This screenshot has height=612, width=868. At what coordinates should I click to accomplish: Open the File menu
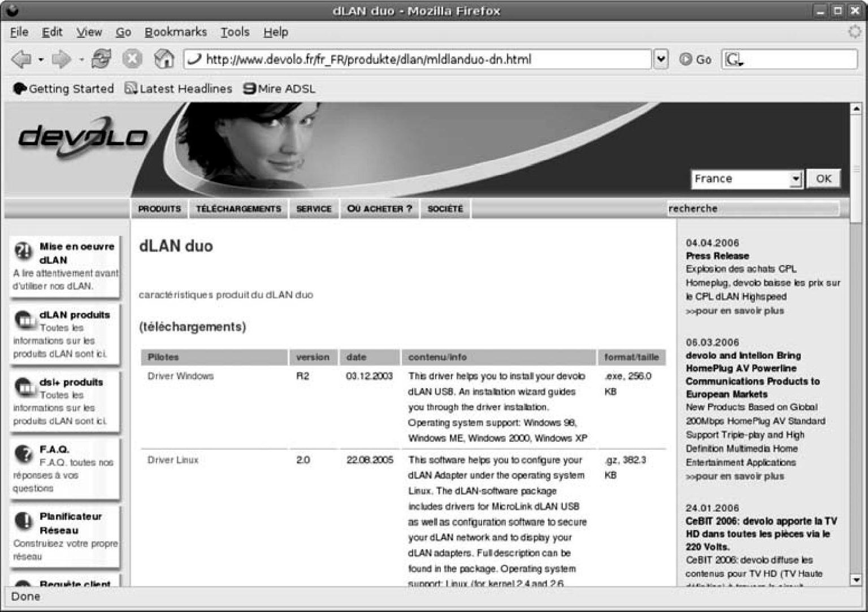click(x=19, y=32)
